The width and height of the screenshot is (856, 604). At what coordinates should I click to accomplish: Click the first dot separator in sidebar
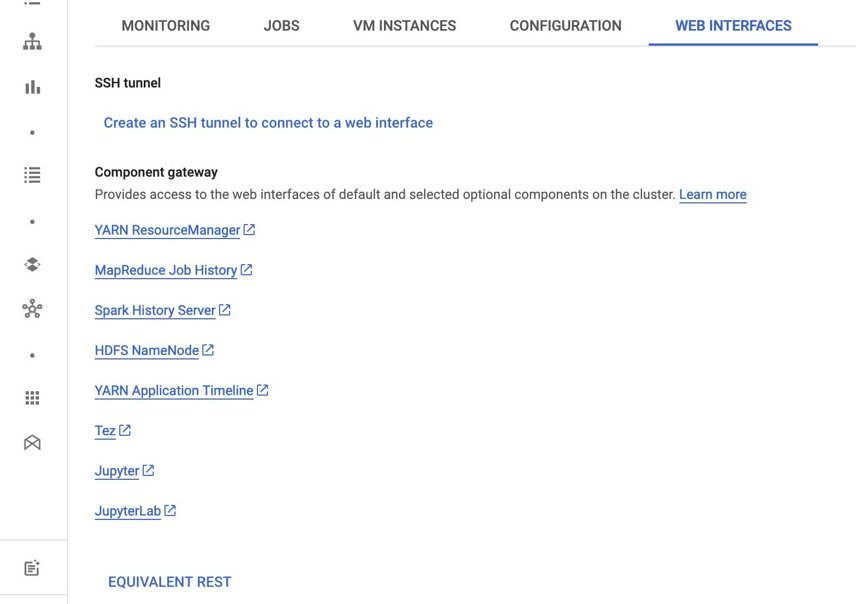tap(32, 131)
